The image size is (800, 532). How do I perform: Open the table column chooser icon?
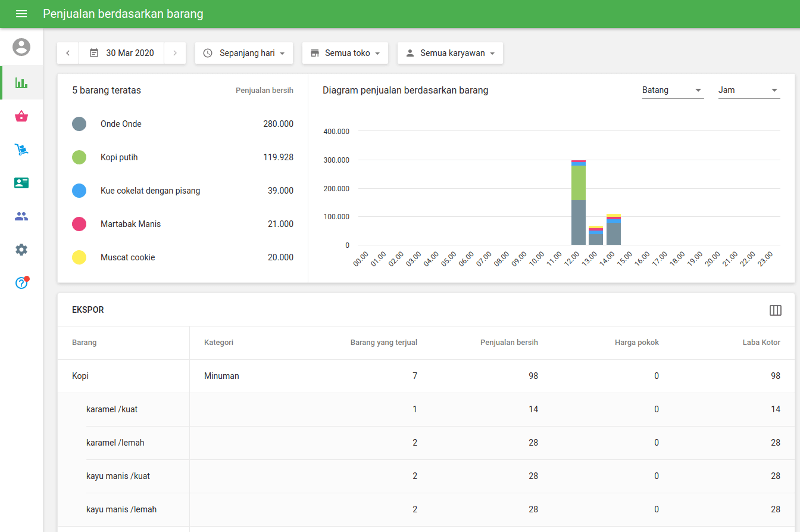(775, 311)
